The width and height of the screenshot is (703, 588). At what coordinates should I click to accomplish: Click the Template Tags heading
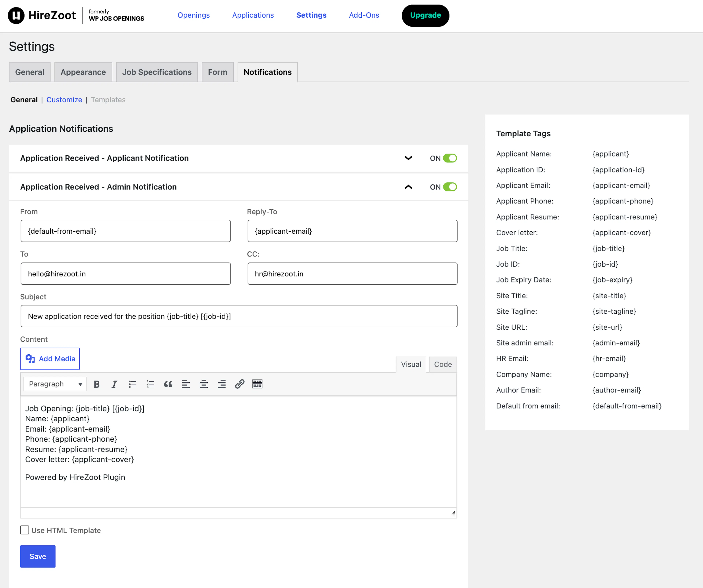[523, 133]
